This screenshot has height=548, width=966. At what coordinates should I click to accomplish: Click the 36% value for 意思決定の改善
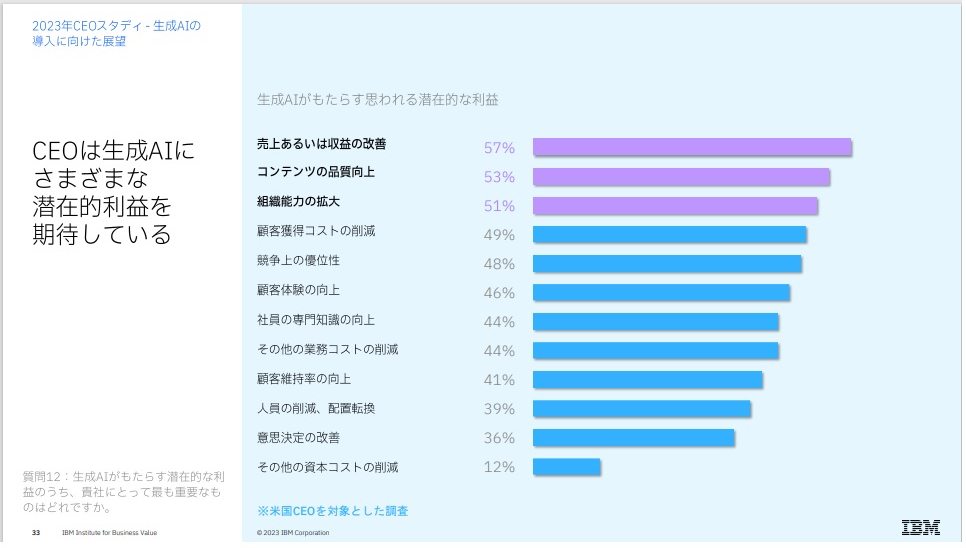coord(499,438)
